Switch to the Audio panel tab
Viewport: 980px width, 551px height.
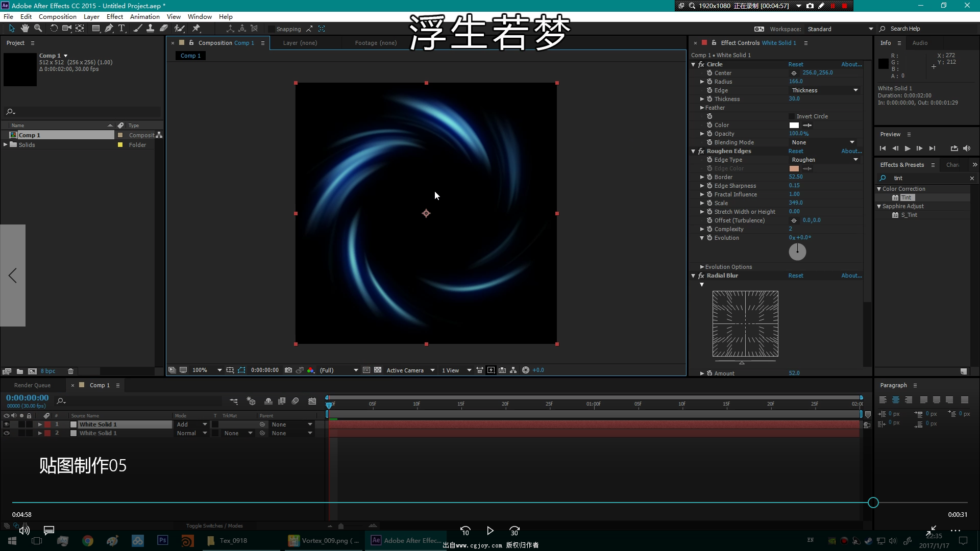pos(920,43)
